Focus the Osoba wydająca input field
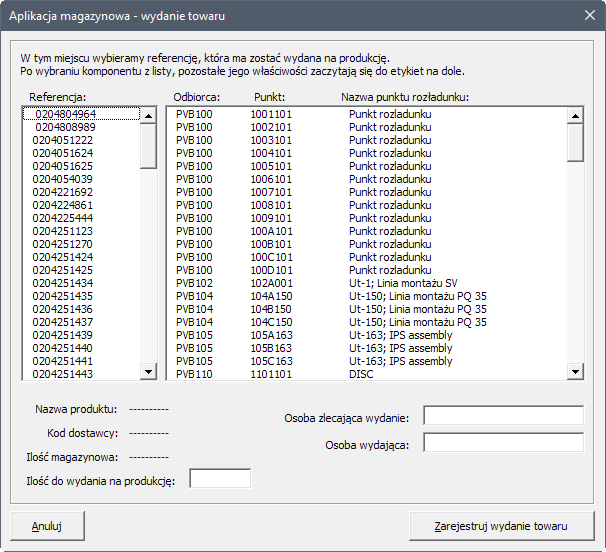Viewport: 606px width, 552px height. coord(503,442)
